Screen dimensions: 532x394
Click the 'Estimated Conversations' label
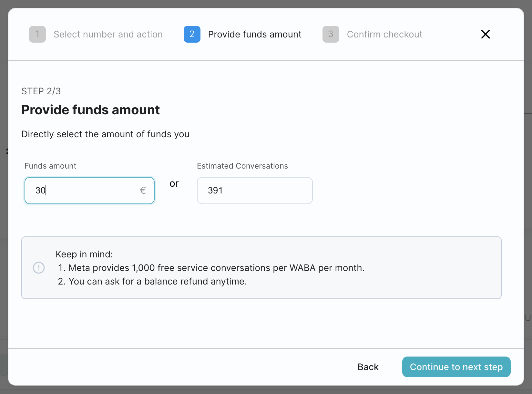242,166
